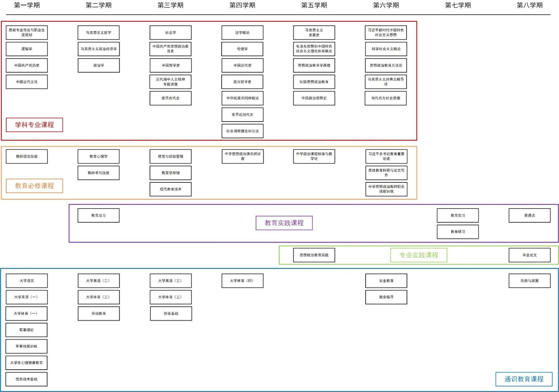Image resolution: width=559 pixels, height=392 pixels.
Task: Select the 马克思主义哲学 course box
Action: pos(99,33)
